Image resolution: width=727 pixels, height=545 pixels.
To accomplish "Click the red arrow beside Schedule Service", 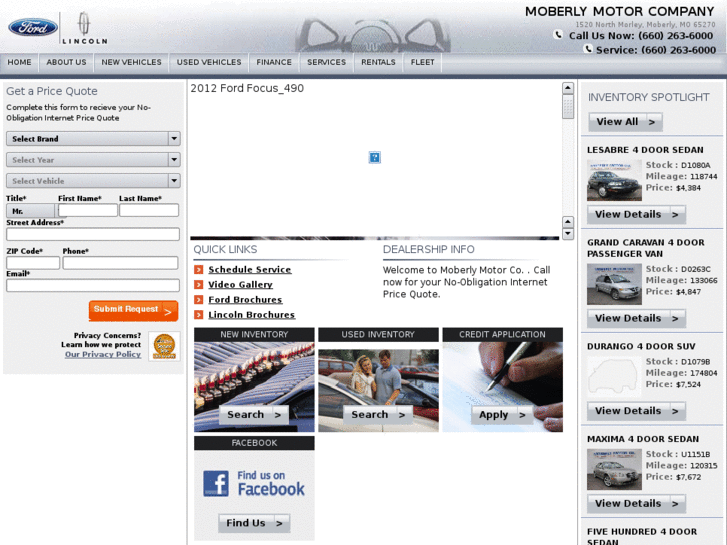I will [x=198, y=269].
